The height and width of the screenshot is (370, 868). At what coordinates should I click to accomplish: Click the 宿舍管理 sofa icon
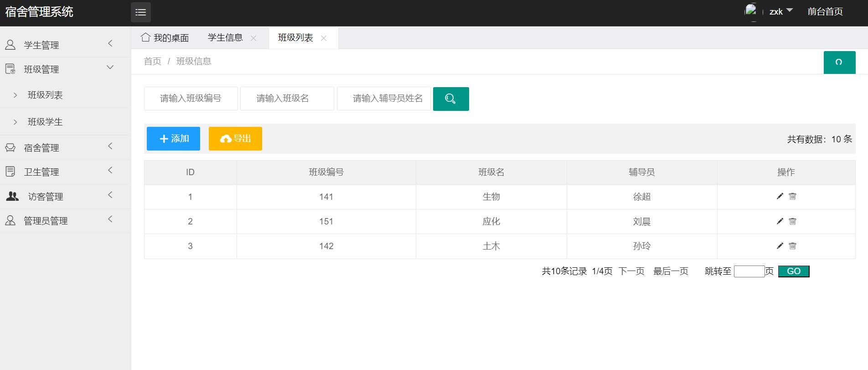point(10,147)
